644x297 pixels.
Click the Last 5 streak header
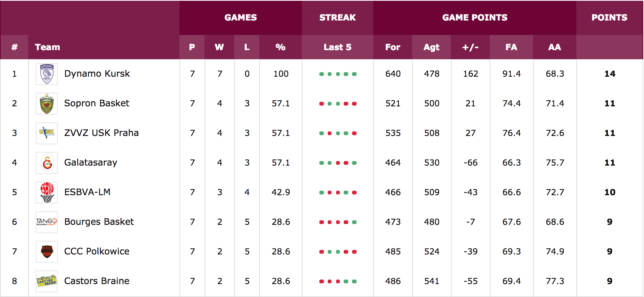(x=338, y=47)
